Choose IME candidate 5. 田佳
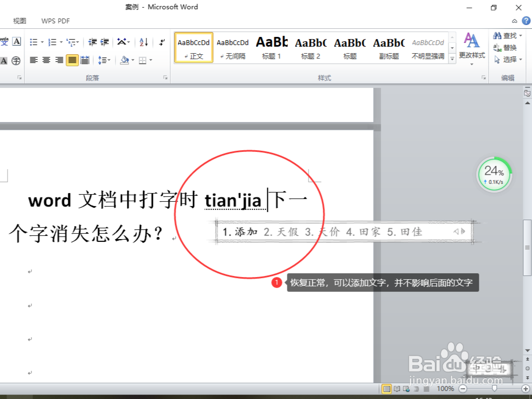Screen dimensions: 532x399 pos(405,231)
